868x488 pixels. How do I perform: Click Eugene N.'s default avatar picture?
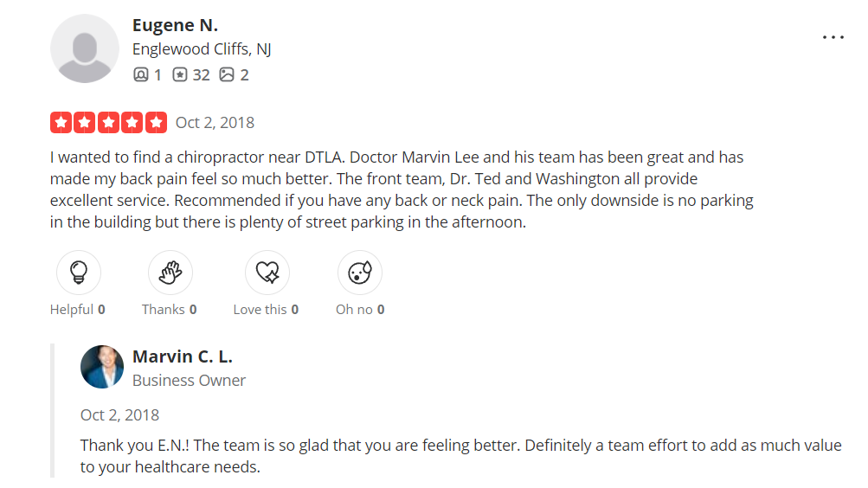[x=85, y=48]
